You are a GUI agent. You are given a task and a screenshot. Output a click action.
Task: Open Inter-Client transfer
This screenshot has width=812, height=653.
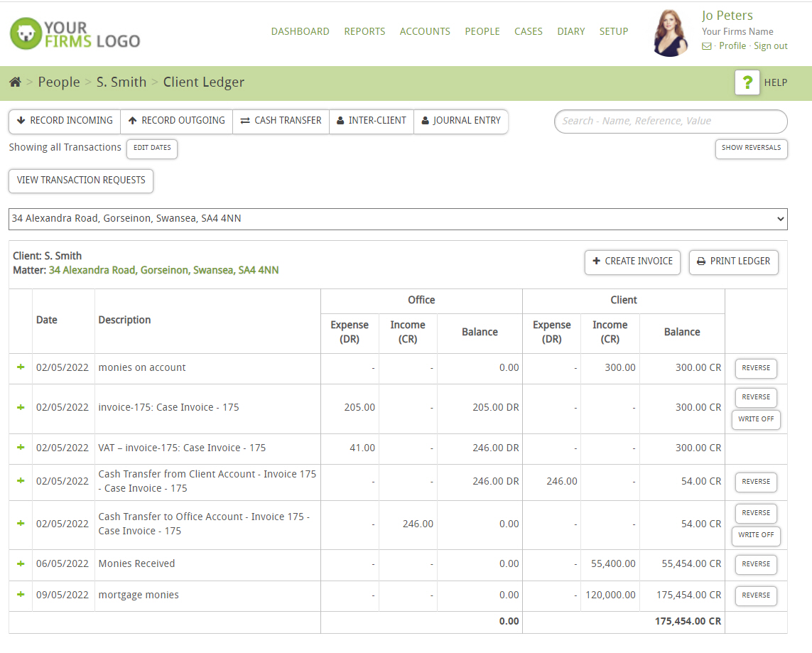click(372, 121)
